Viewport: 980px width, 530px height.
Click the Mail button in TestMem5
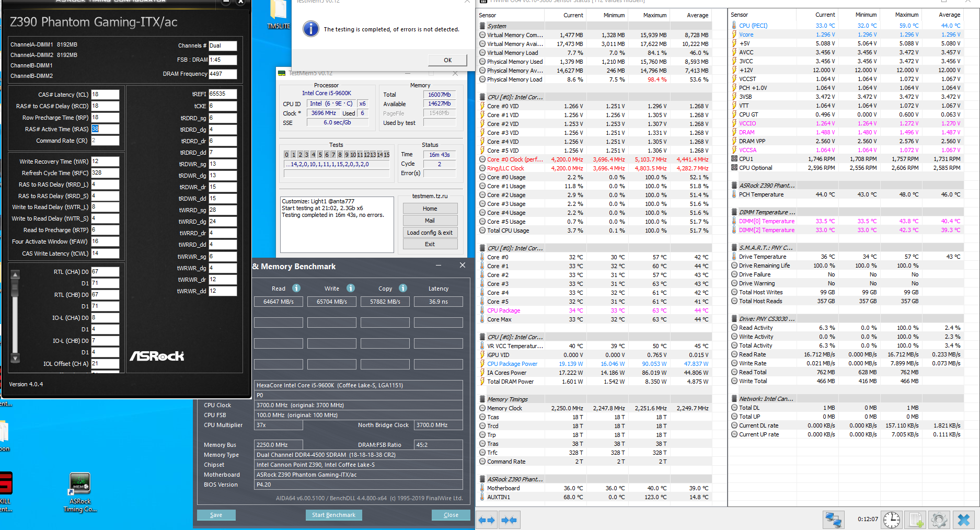(x=430, y=221)
